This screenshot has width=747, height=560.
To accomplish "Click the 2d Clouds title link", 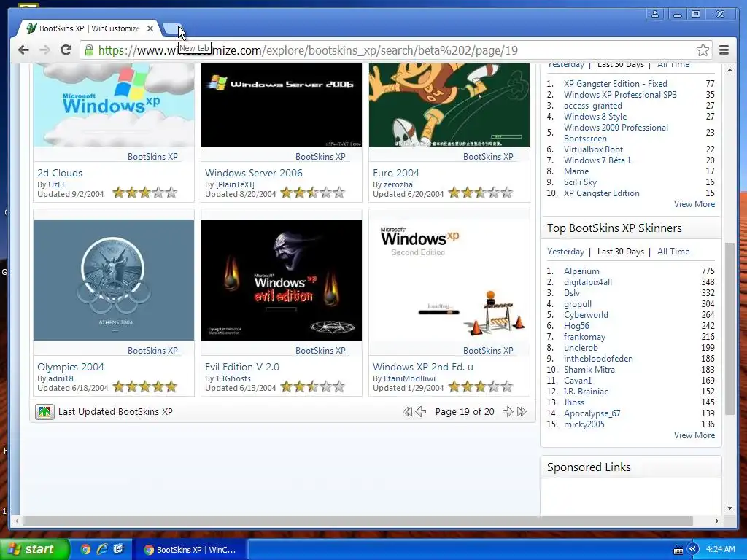I will 60,174.
